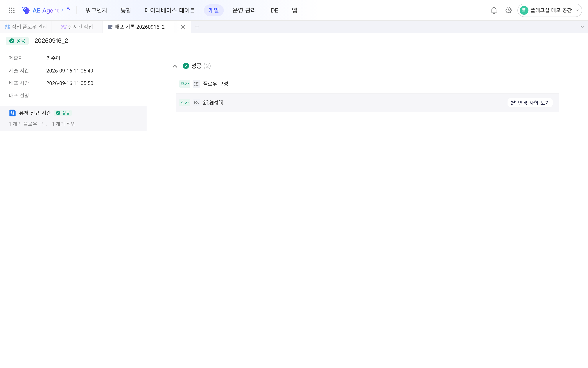Collapse the 성공 (2) section

click(175, 66)
